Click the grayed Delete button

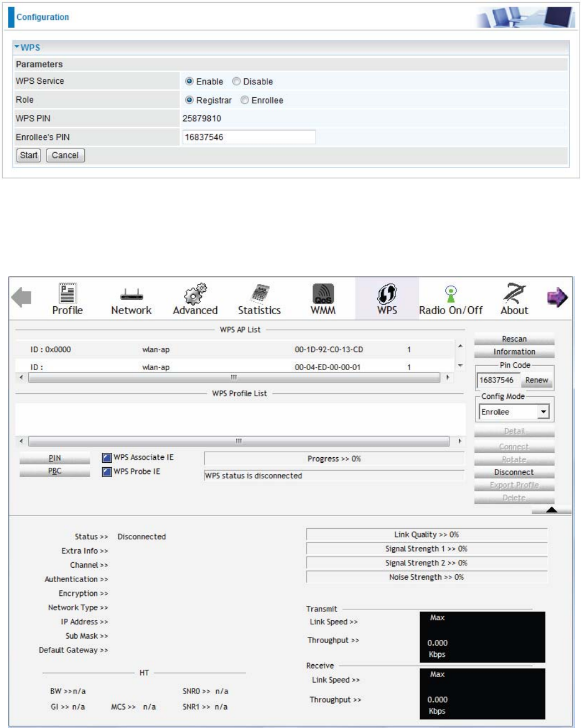pos(514,498)
